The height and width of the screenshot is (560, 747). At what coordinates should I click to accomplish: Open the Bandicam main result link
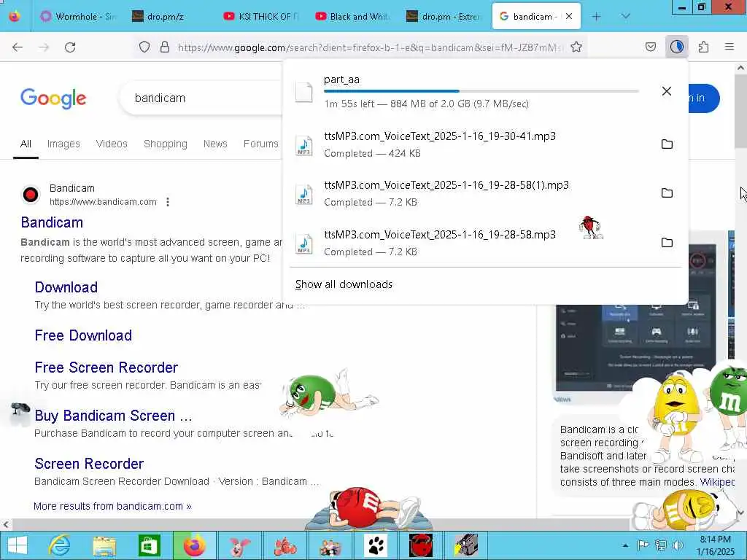coord(52,222)
